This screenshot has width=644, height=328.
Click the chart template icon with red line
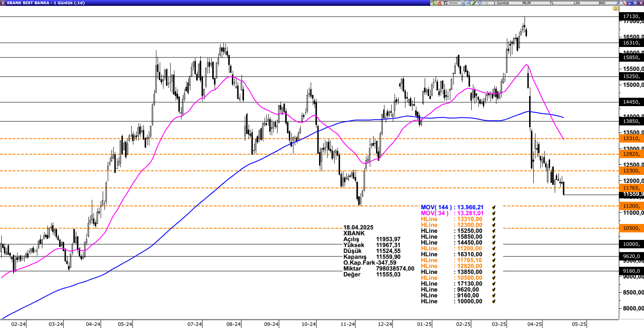[x=468, y=3]
